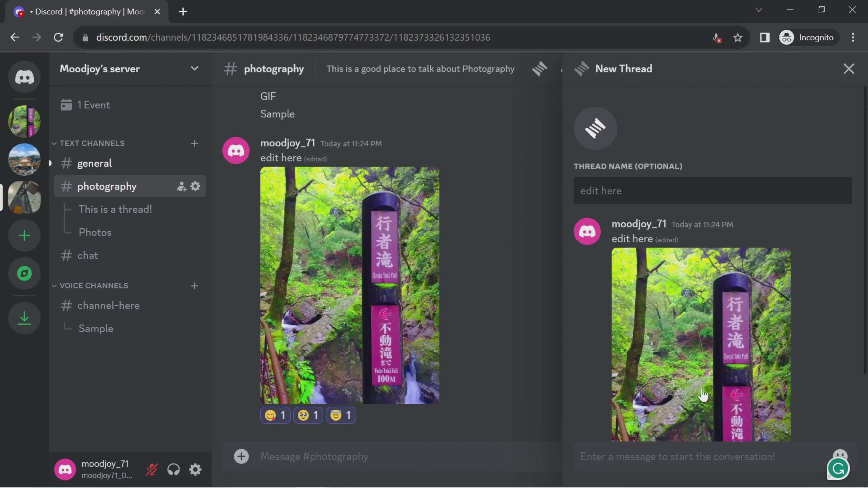This screenshot has width=868, height=488.
Task: Click the add attachment plus button
Action: click(241, 456)
